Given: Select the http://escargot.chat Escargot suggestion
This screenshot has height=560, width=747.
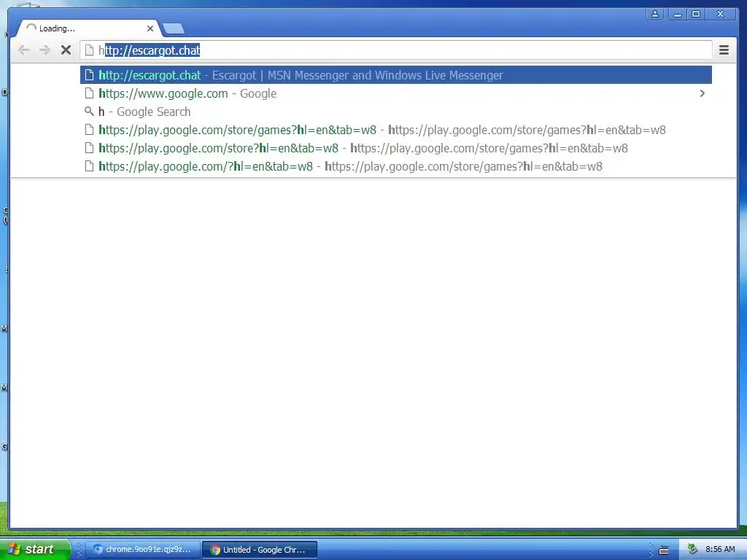Looking at the screenshot, I should 396,75.
